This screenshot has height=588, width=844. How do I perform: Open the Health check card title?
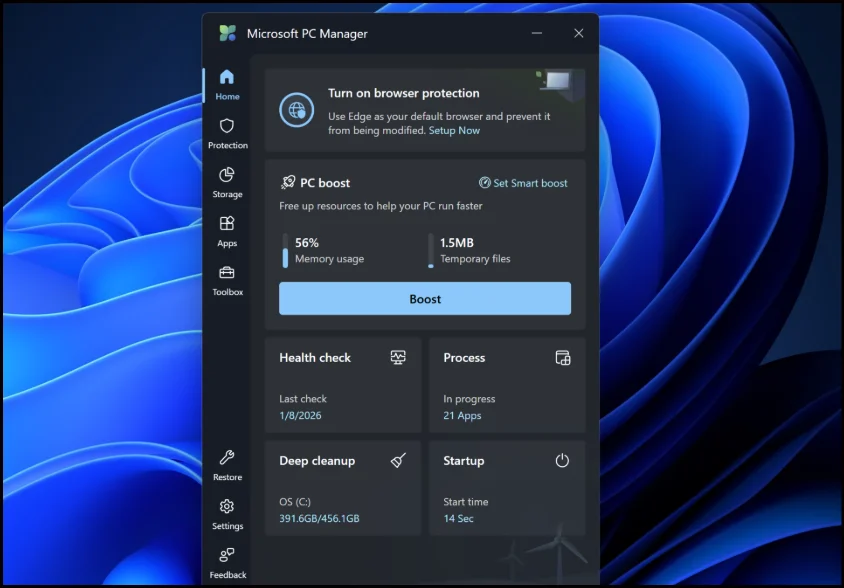[x=315, y=358]
